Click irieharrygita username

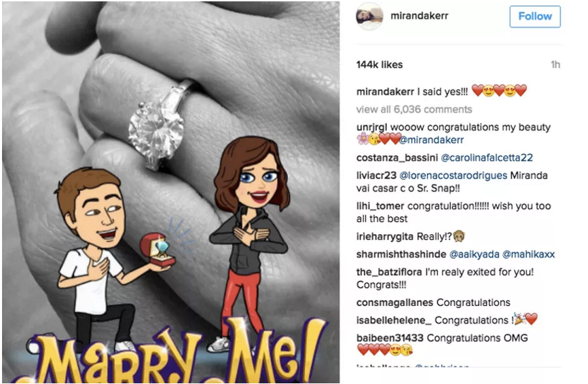tap(385, 237)
